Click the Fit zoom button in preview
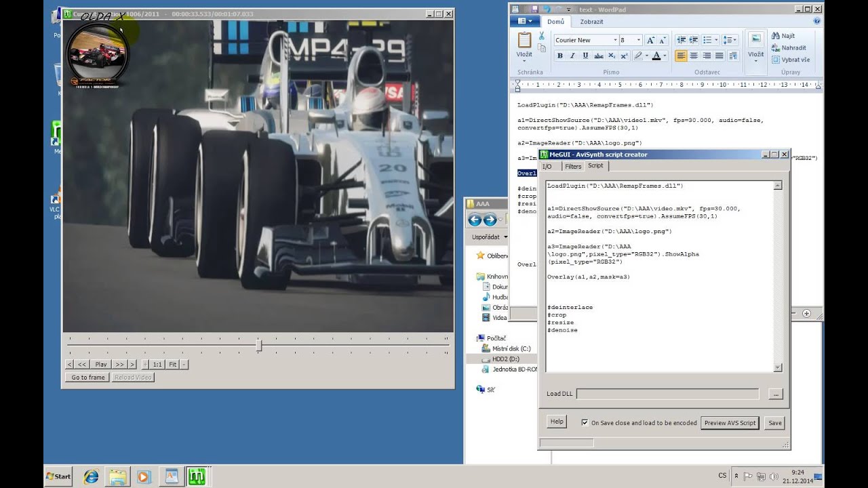Screen dimensions: 868x488 tap(172, 365)
